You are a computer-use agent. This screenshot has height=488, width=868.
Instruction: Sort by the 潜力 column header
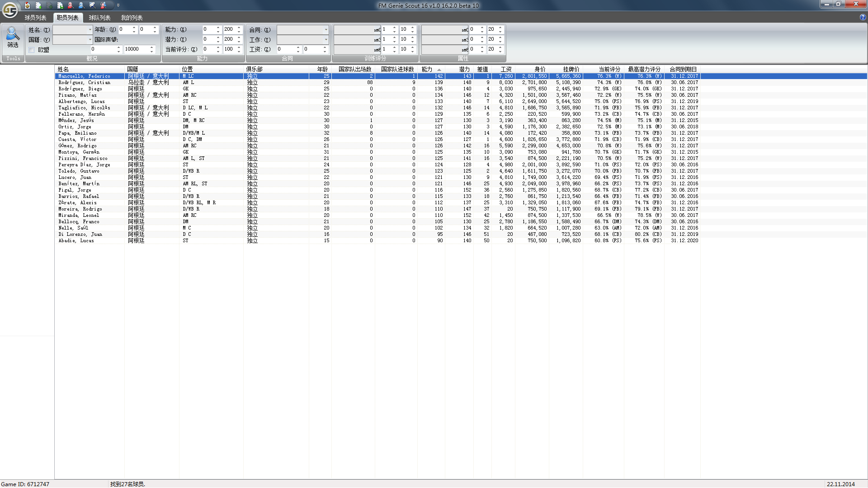464,69
